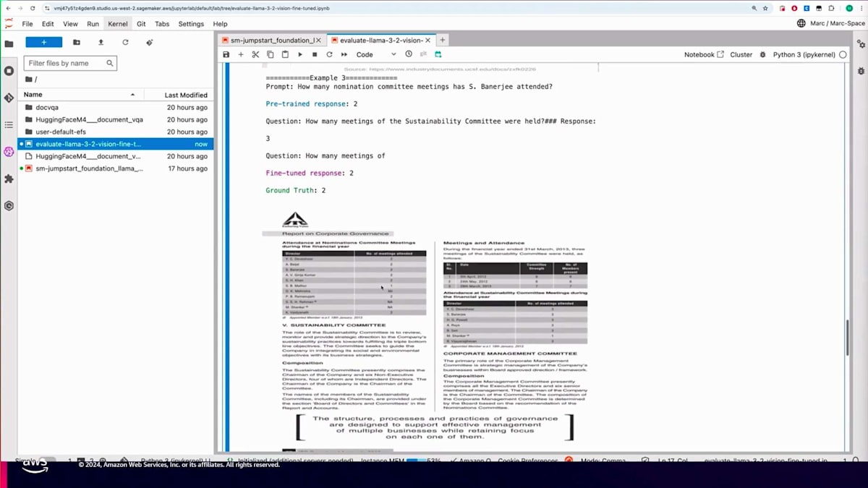This screenshot has width=868, height=488.
Task: Open the View menu
Action: [70, 24]
